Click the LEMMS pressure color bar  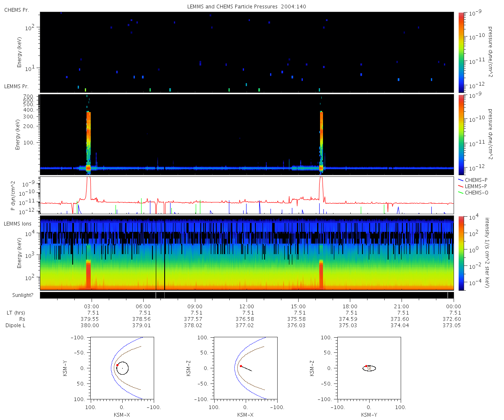coord(461,134)
